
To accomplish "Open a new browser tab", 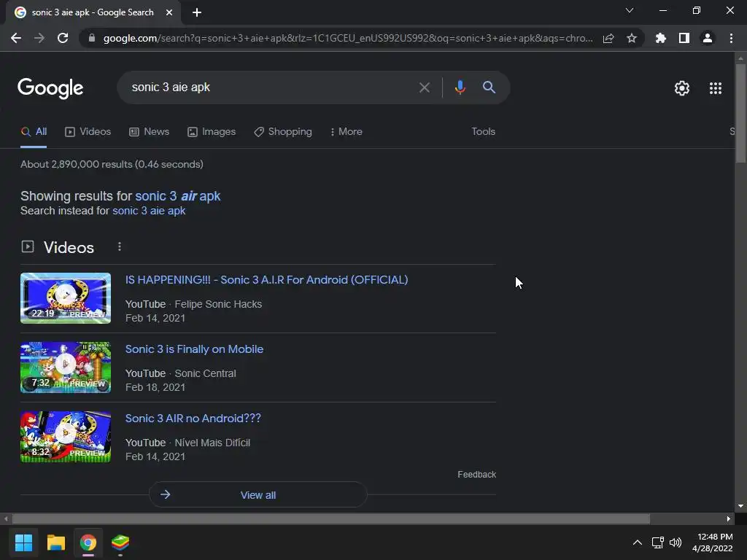I will 197,12.
